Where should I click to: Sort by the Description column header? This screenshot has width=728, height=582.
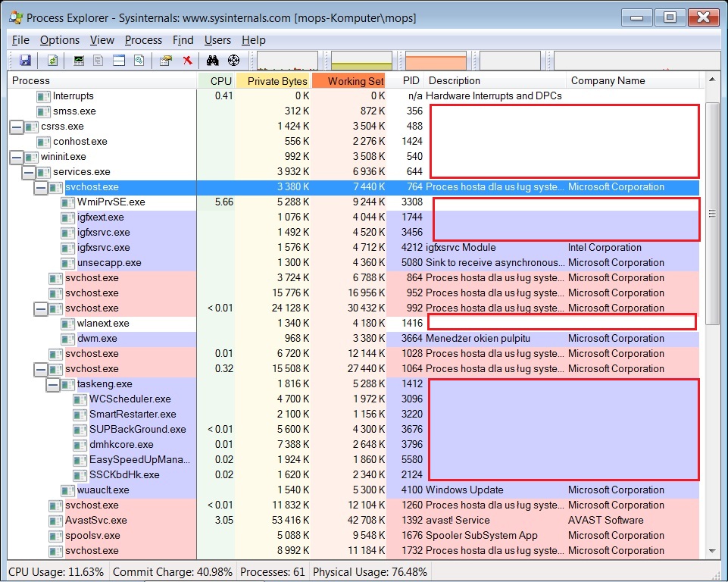(x=495, y=81)
